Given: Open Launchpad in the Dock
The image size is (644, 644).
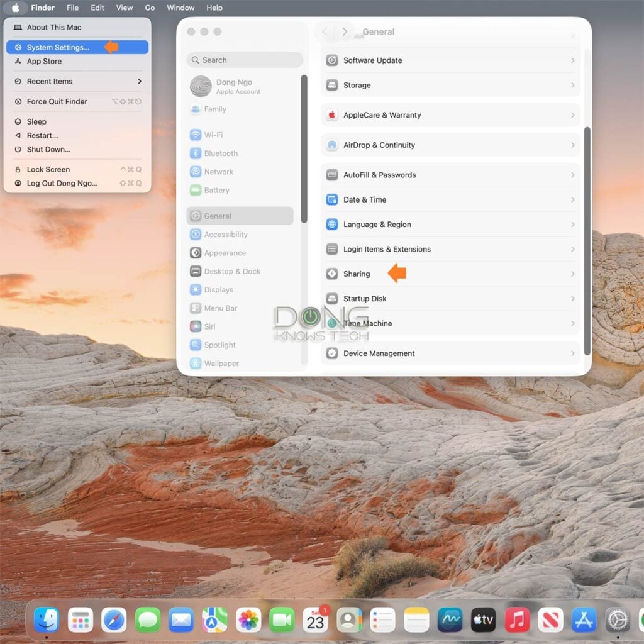Looking at the screenshot, I should pos(80,619).
